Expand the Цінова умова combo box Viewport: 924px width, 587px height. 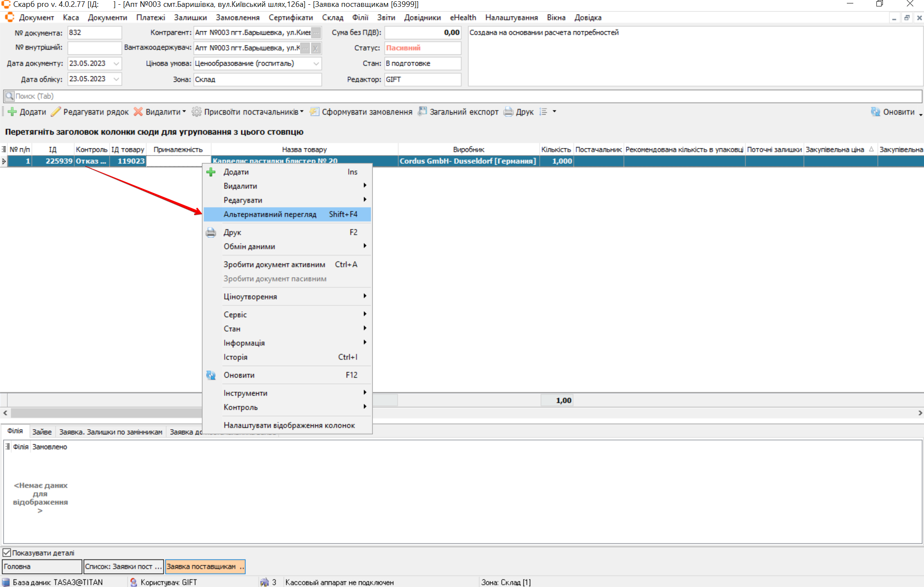click(316, 63)
